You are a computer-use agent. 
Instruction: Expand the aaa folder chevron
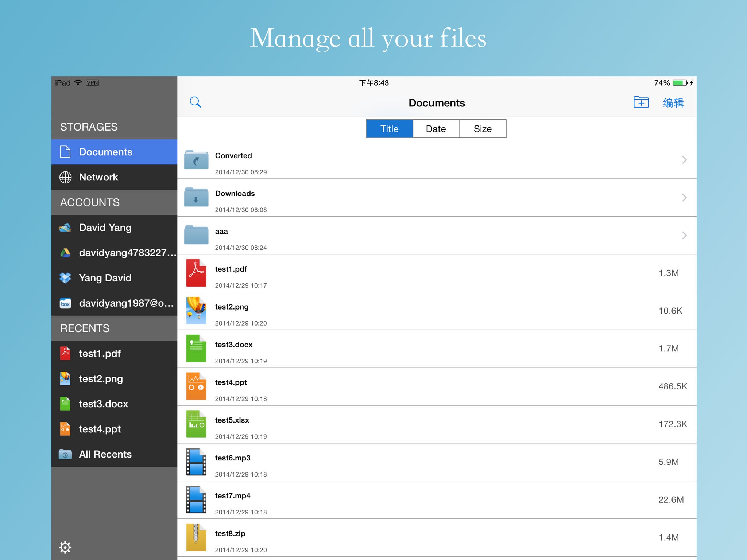(684, 236)
